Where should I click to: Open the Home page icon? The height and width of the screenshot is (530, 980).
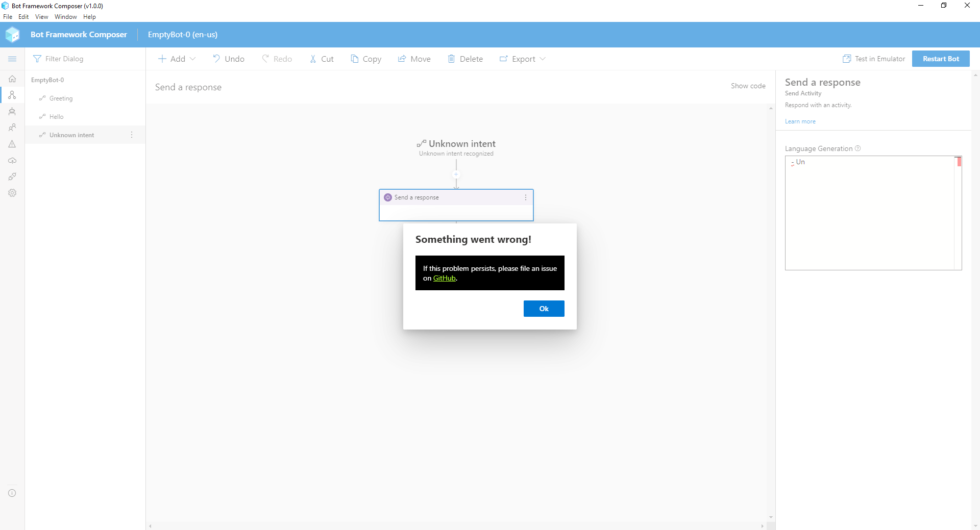(x=12, y=79)
